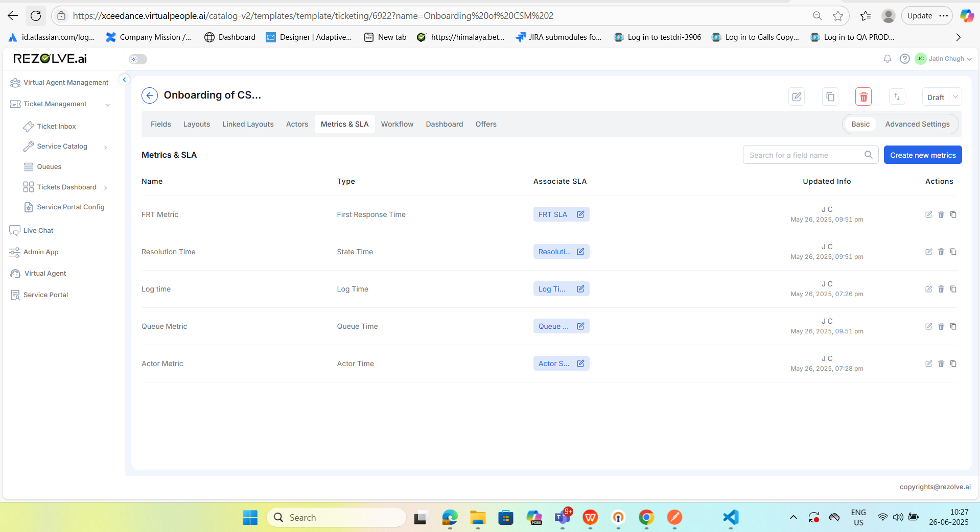This screenshot has height=532, width=980.
Task: Delete the template with red trash
Action: 864,96
